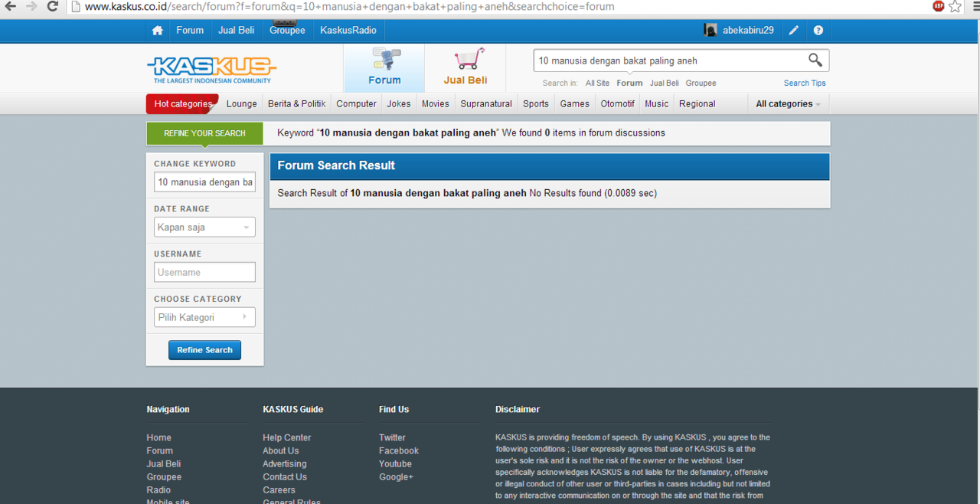
Task: Open the Music category
Action: click(657, 104)
